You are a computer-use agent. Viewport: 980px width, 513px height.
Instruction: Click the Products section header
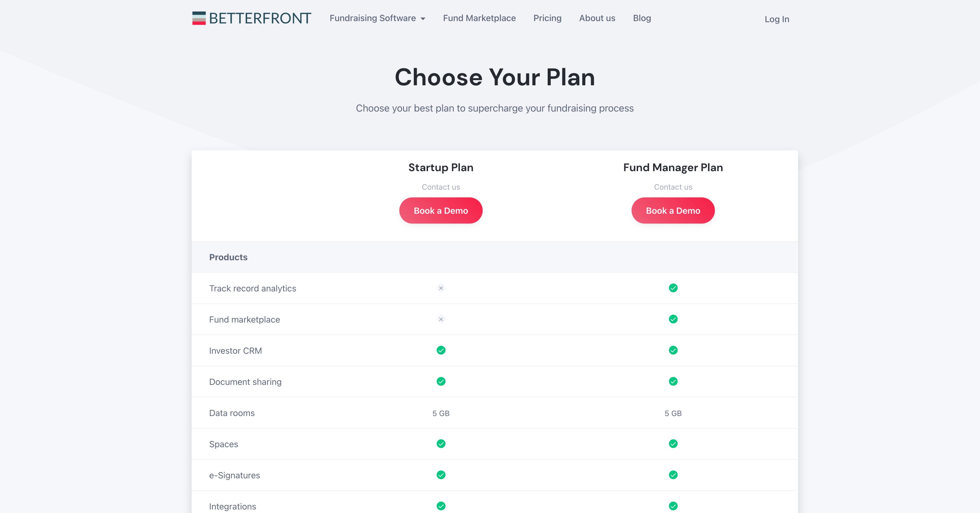click(228, 257)
